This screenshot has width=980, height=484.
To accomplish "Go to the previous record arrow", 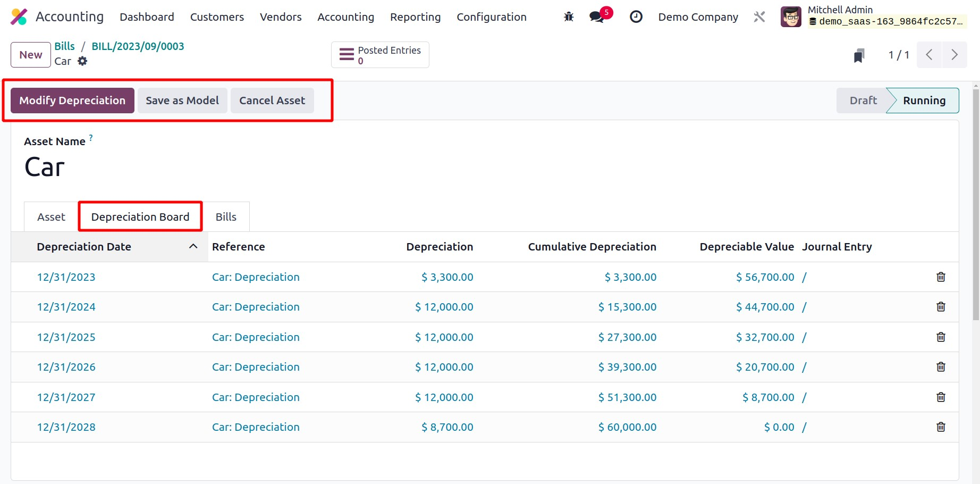I will click(929, 55).
